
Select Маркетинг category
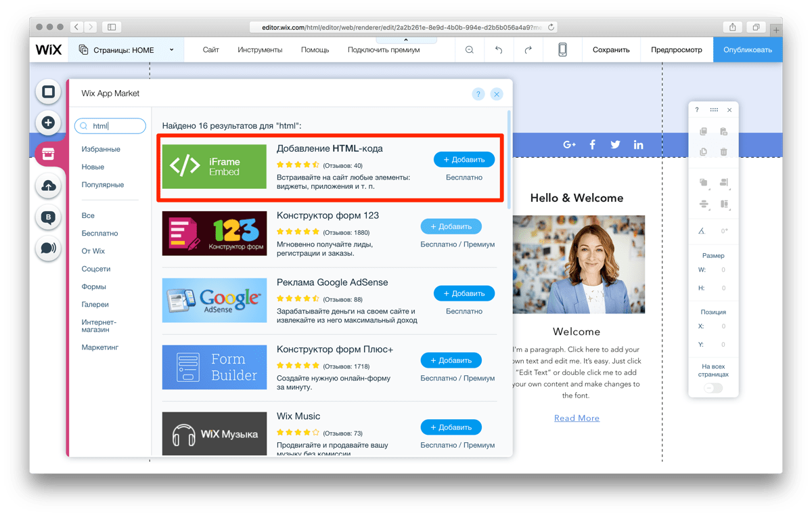[x=100, y=347]
